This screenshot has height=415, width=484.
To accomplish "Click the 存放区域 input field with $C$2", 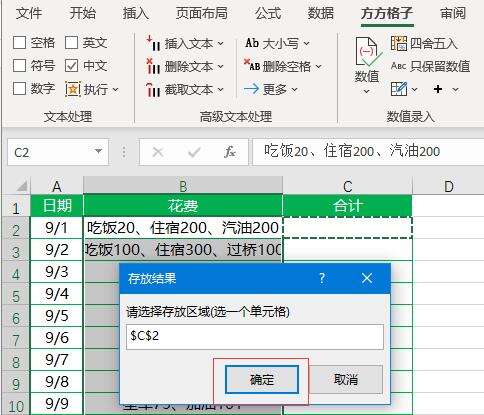I will (255, 337).
